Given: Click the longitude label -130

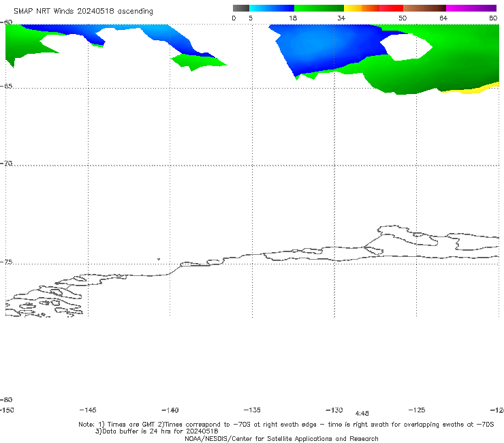Looking at the screenshot, I should tap(334, 410).
